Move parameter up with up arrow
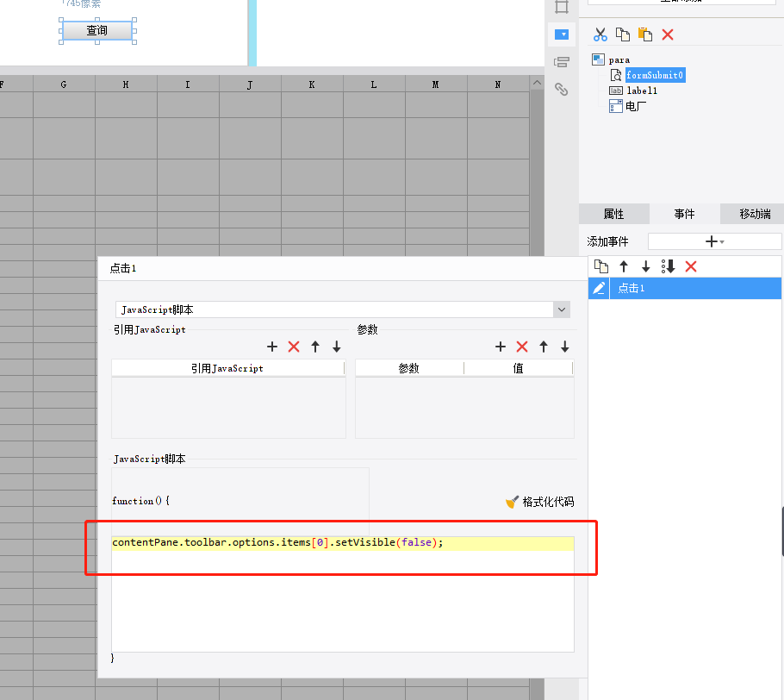The image size is (784, 700). click(x=544, y=347)
